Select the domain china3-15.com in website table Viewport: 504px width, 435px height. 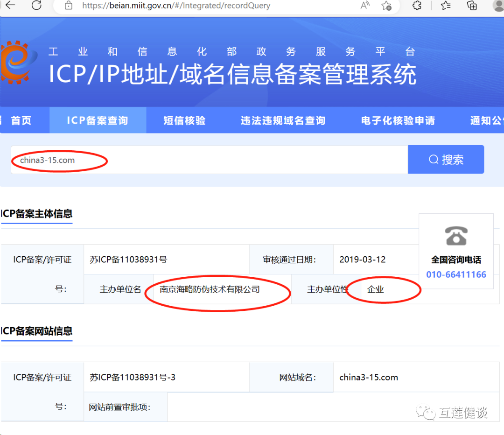(368, 377)
